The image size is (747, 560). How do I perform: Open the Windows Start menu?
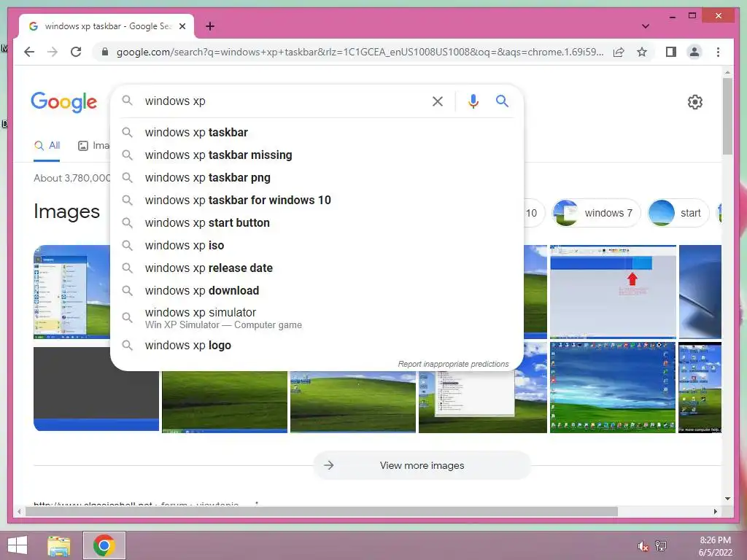pyautogui.click(x=18, y=545)
